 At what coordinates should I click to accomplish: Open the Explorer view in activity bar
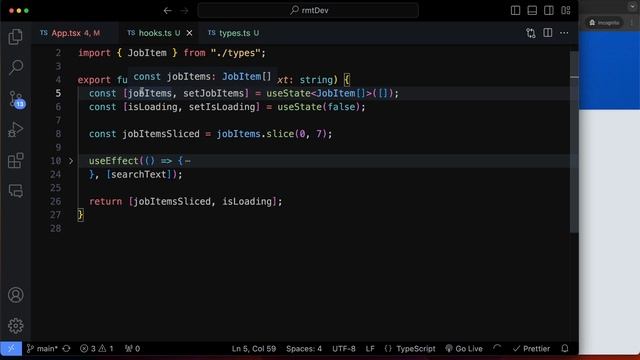[x=16, y=37]
